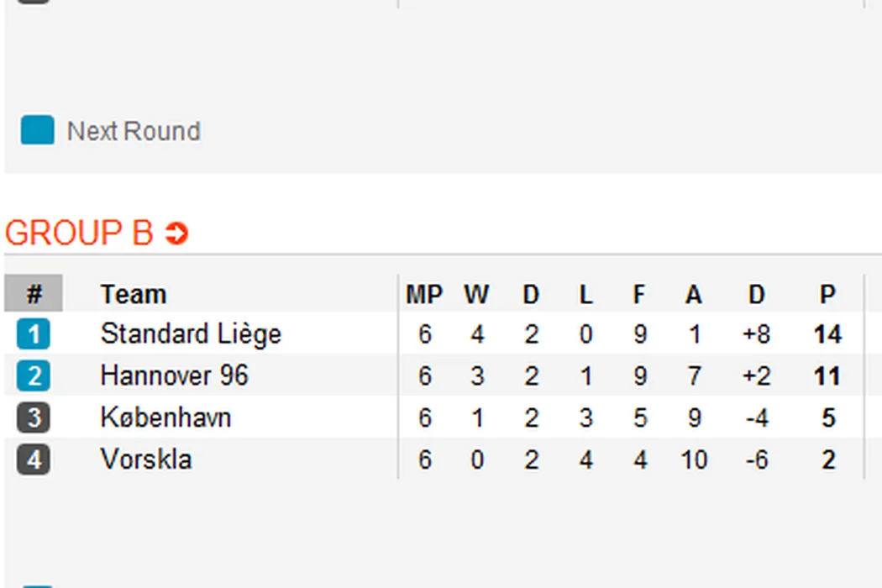Open the Hannover 96 team page
The width and height of the screenshot is (882, 588).
[x=174, y=375]
